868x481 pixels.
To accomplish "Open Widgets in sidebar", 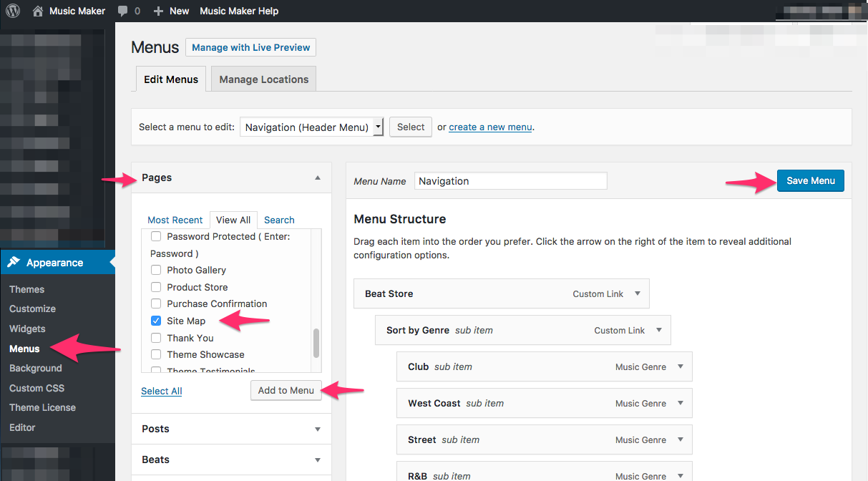I will coord(27,329).
